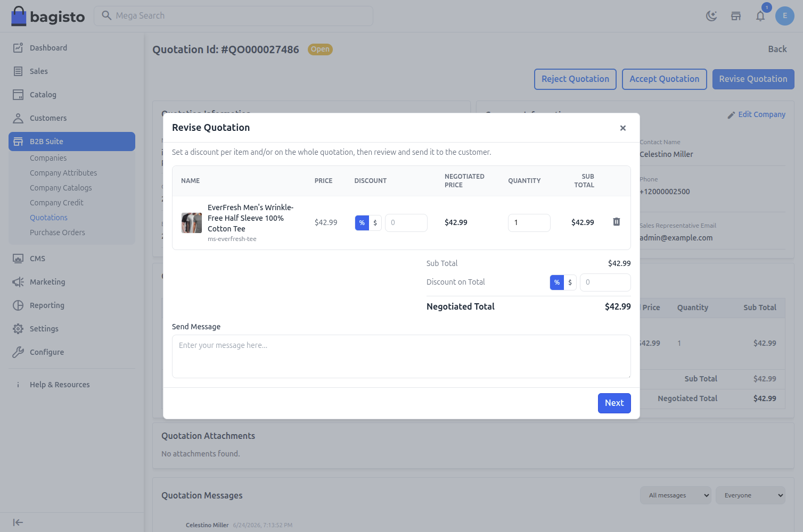Collapse the sidebar menu arrow
Image resolution: width=803 pixels, height=532 pixels.
coord(18,522)
